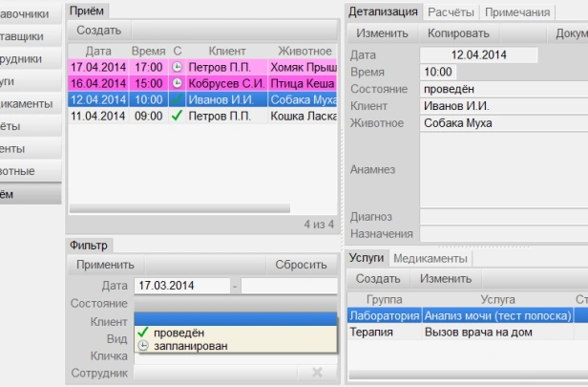Open the Примечания tab
The image size is (588, 387).
(x=518, y=12)
